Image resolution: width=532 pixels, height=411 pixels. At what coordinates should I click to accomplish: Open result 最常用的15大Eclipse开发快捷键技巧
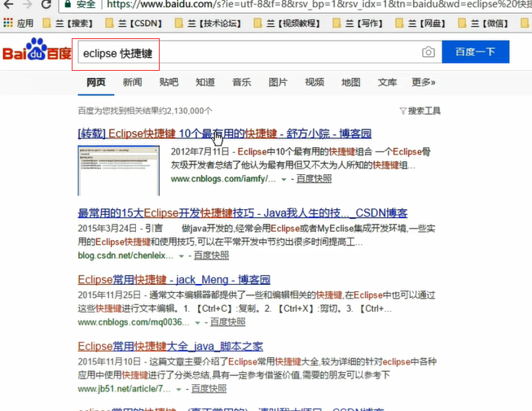coord(243,213)
